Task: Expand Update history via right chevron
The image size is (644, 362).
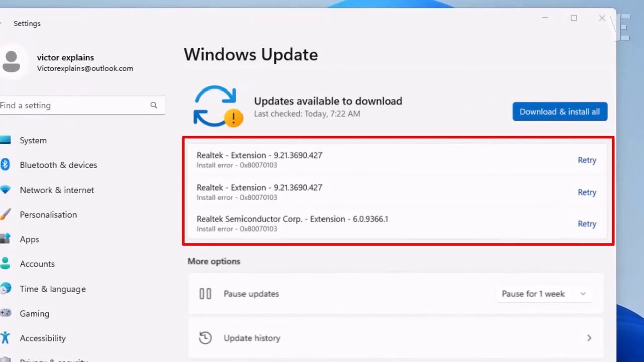Action: click(589, 338)
